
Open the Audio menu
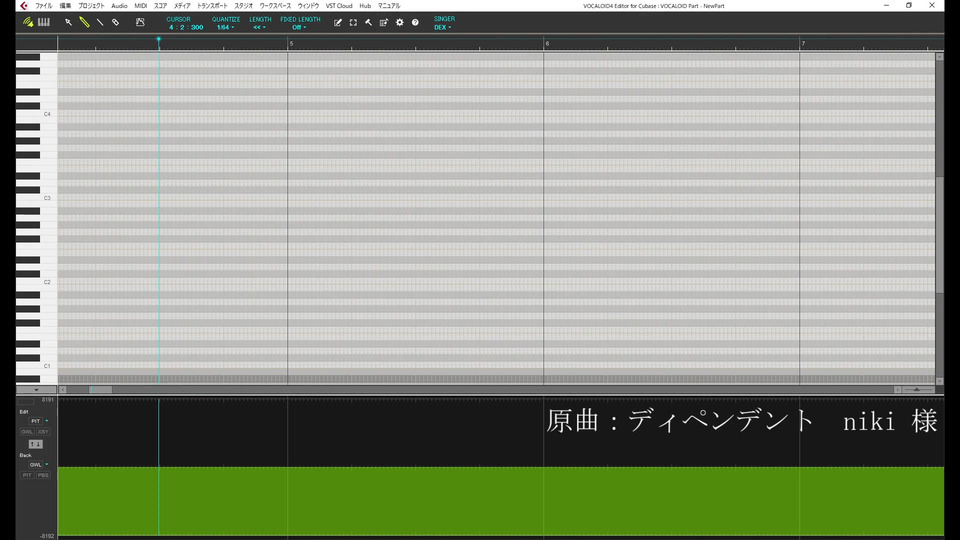click(x=119, y=6)
